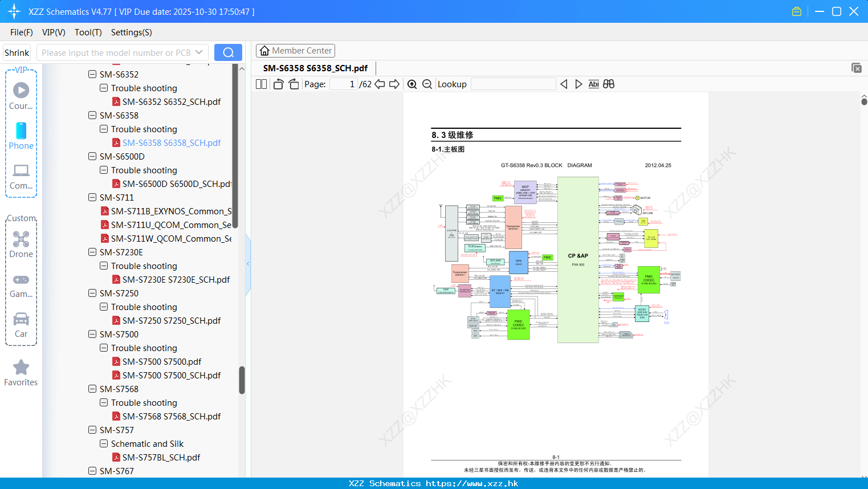The image size is (868, 489).
Task: Rotate the page counterclockwise
Action: (x=278, y=84)
